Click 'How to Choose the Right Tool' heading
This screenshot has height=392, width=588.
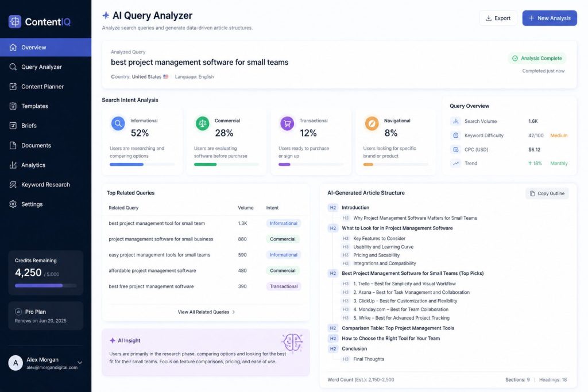(390, 339)
